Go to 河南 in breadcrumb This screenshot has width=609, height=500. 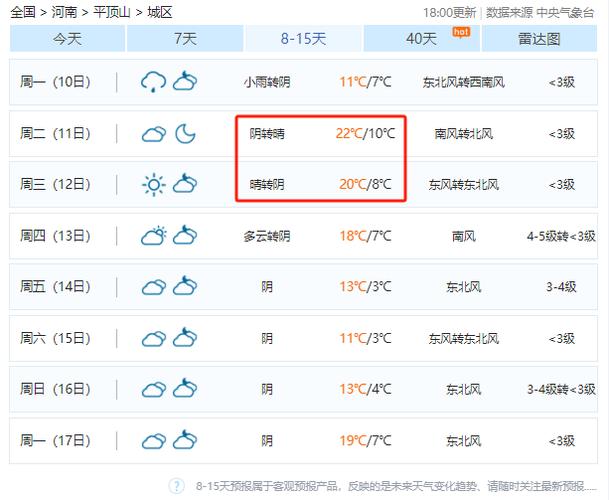pos(64,12)
